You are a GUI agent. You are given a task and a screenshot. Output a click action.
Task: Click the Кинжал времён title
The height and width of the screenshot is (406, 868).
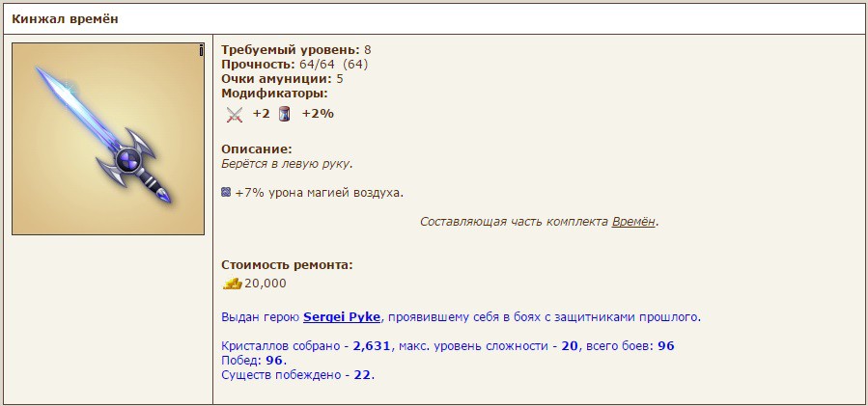(x=65, y=19)
